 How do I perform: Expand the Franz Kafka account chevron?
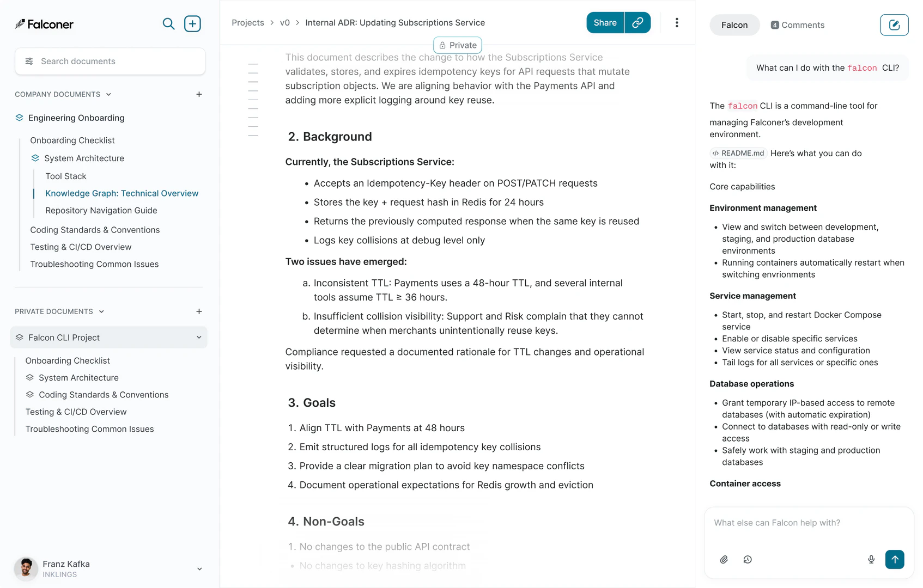pyautogui.click(x=199, y=568)
